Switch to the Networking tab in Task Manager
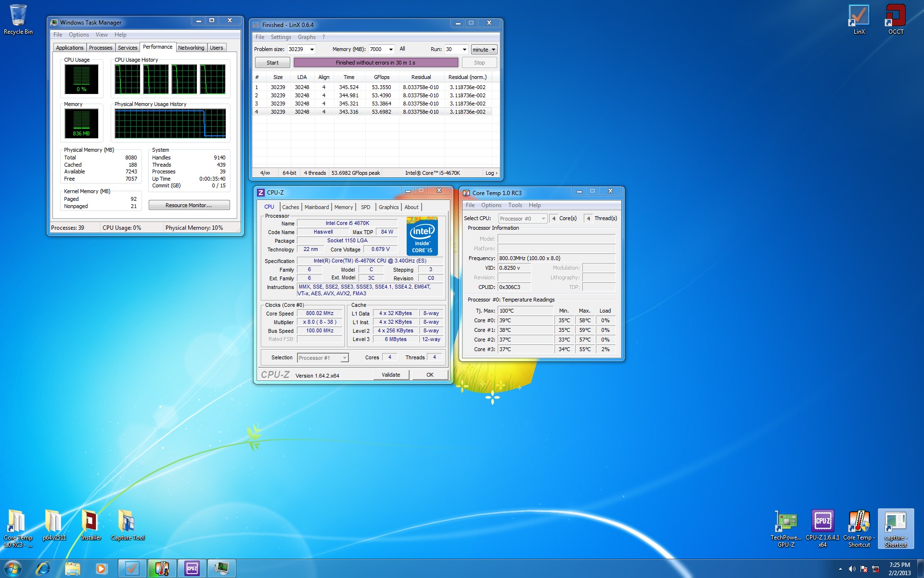The width and height of the screenshot is (924, 578). coord(191,48)
